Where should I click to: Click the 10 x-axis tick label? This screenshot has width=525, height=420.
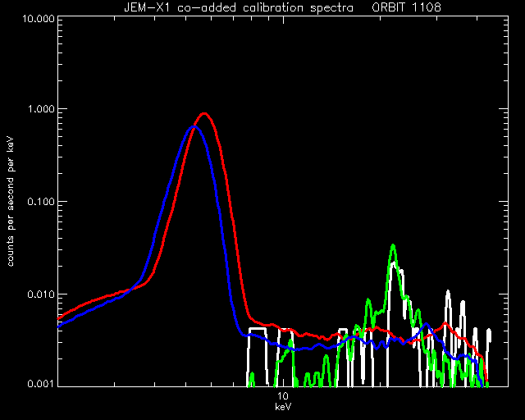click(283, 396)
